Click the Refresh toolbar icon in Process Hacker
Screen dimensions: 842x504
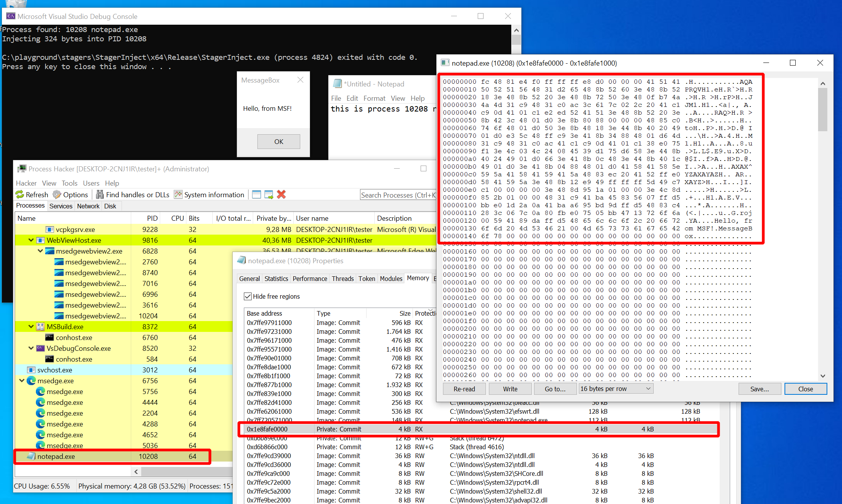[20, 194]
